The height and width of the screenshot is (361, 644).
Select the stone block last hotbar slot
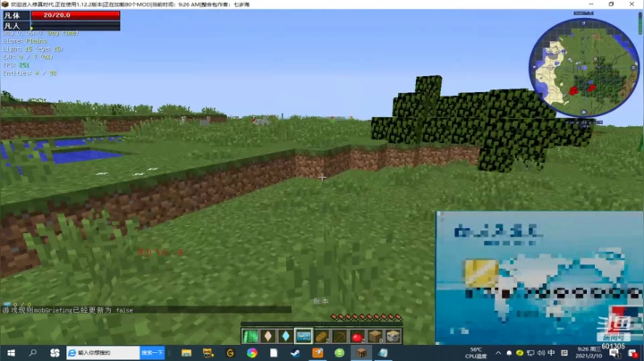point(393,336)
